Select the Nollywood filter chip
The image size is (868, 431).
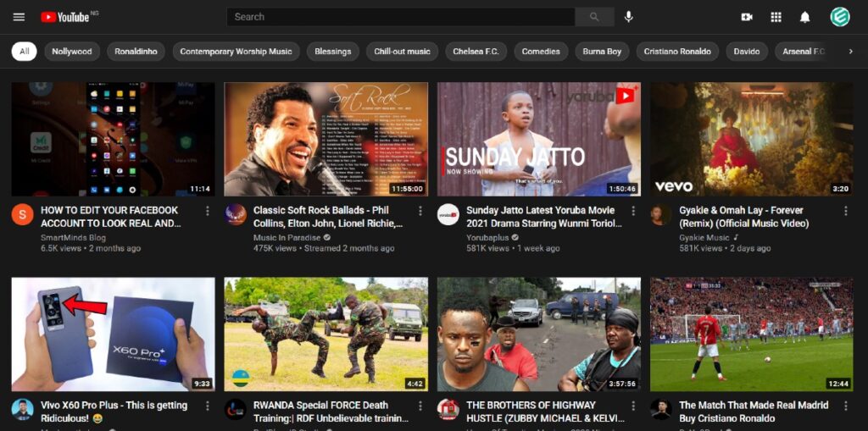[x=72, y=52]
